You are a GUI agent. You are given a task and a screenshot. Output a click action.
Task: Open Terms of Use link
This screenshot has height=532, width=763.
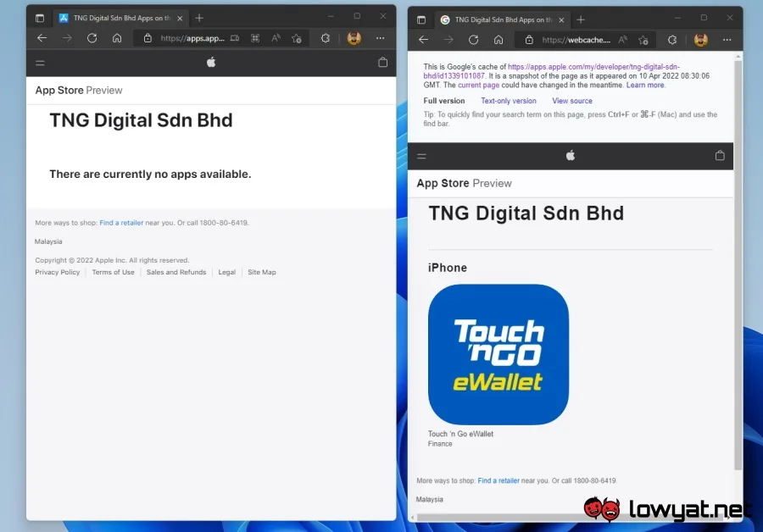point(114,272)
